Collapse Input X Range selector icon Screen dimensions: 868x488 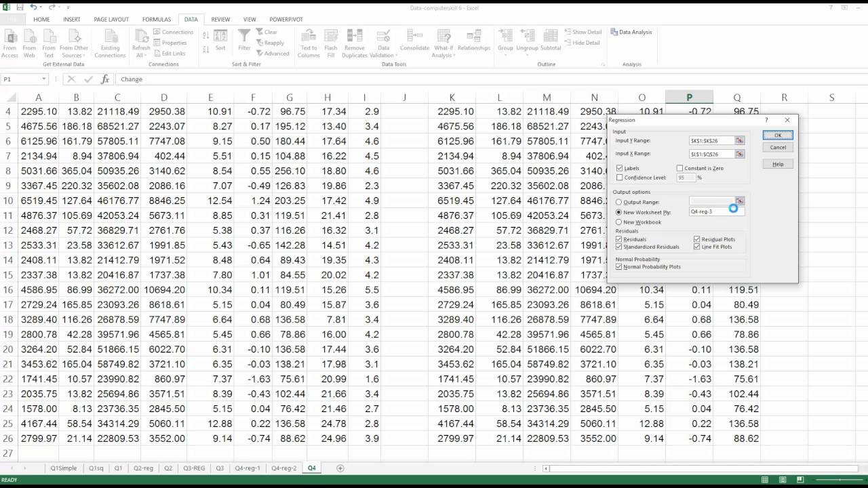(x=740, y=154)
